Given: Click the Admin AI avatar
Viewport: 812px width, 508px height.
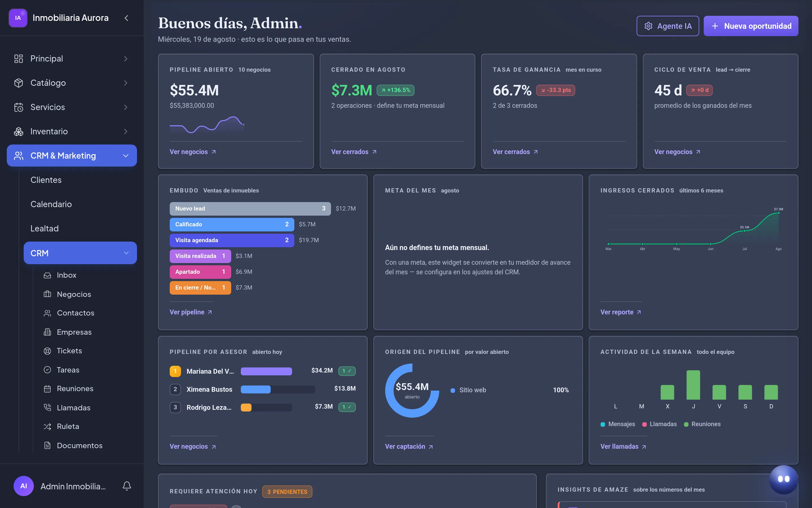Looking at the screenshot, I should pos(23,486).
